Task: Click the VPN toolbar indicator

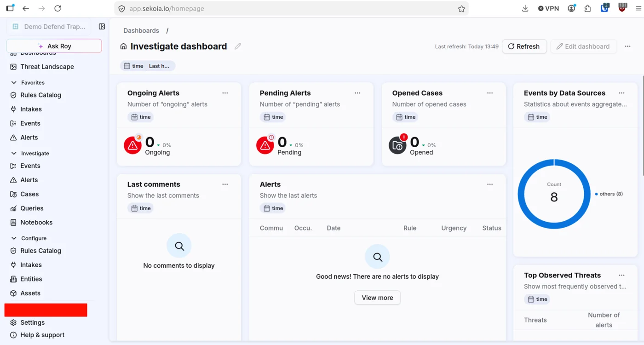Action: click(x=548, y=9)
